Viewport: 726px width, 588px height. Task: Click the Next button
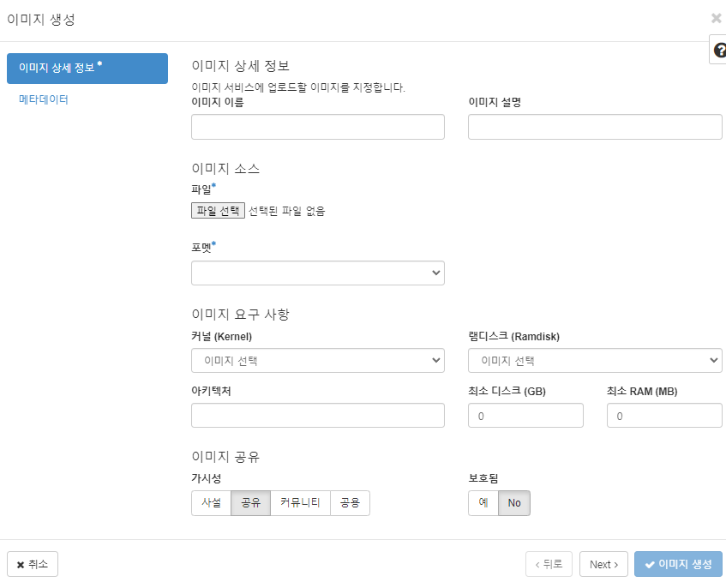click(603, 564)
